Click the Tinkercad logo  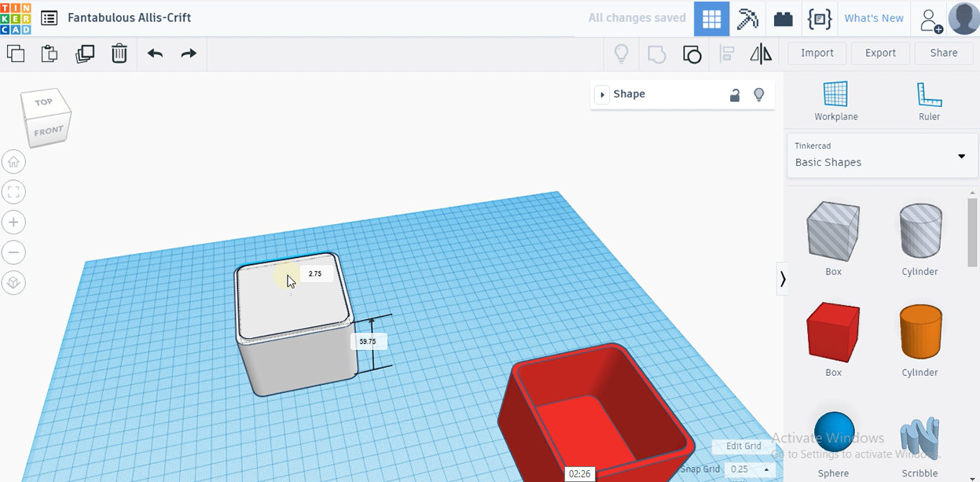pyautogui.click(x=16, y=17)
